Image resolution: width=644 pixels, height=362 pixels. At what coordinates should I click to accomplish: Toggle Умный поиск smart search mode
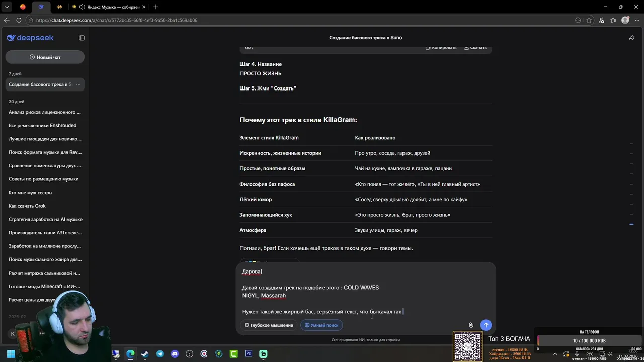click(x=321, y=325)
